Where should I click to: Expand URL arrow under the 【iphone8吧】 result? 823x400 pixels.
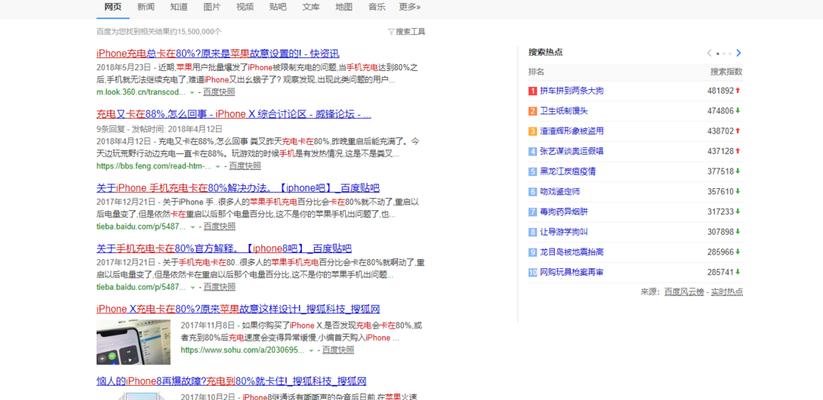pyautogui.click(x=192, y=287)
